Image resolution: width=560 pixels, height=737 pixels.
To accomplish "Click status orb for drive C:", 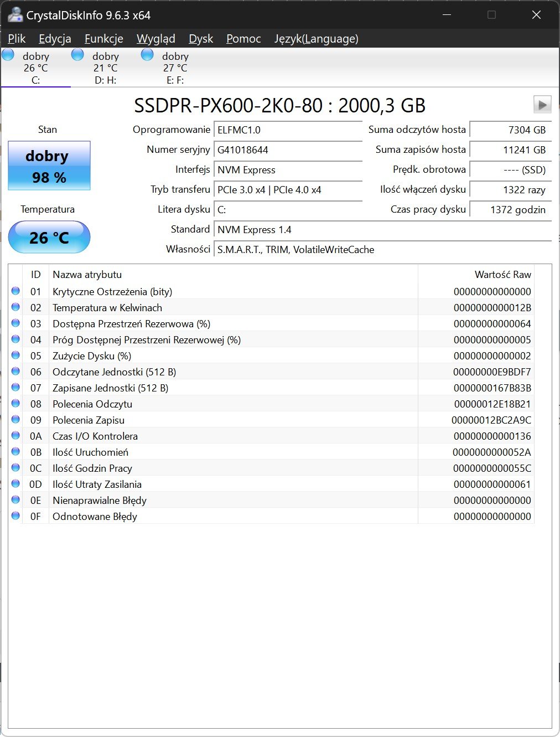I will (8, 55).
